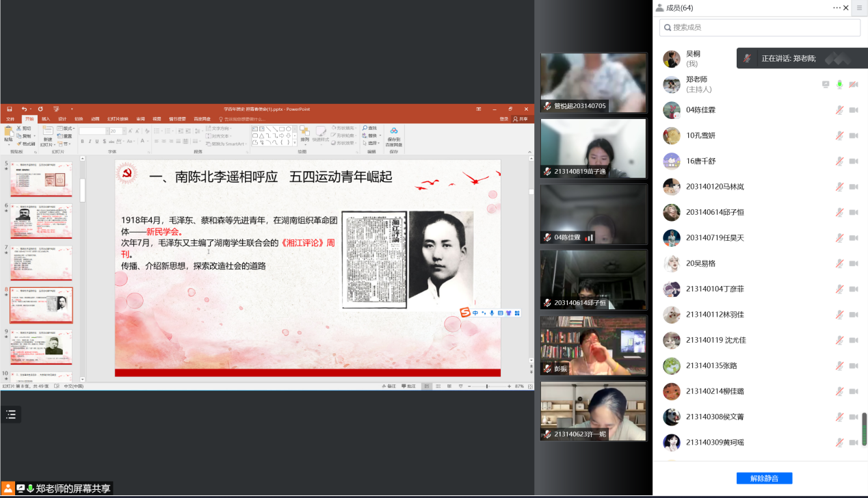Open the 插入 (Insert) ribbon tab
Viewport: 868px width, 498px height.
point(46,119)
